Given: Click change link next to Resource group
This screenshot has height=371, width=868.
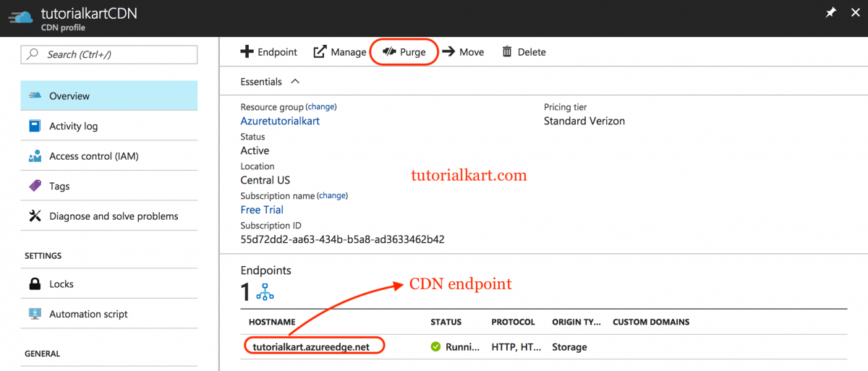Looking at the screenshot, I should coord(322,107).
